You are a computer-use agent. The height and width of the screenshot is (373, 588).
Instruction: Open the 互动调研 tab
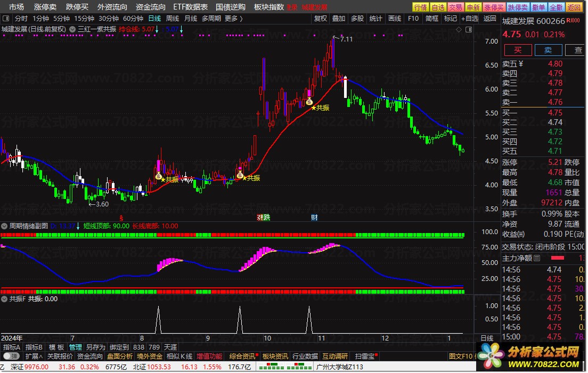click(335, 356)
